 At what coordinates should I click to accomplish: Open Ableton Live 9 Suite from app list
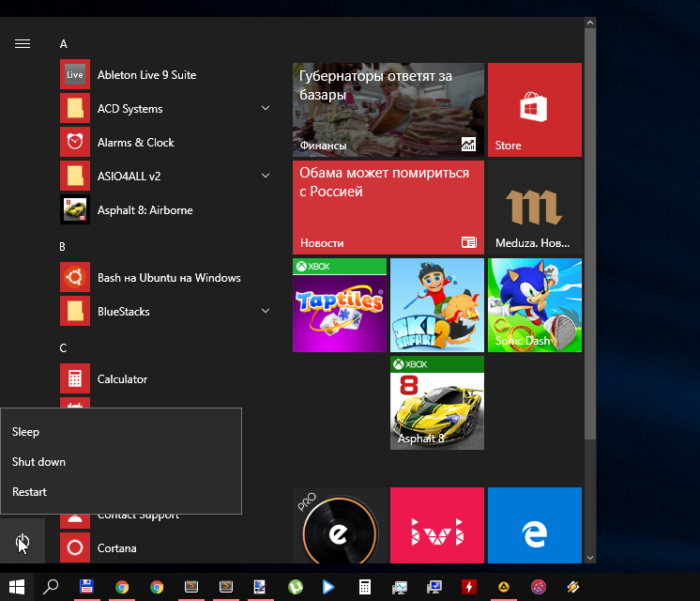[x=146, y=75]
